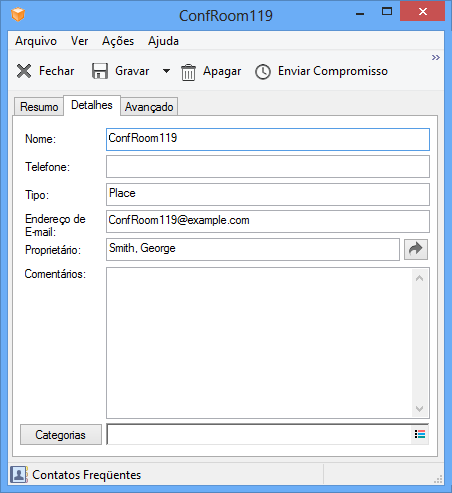Click the Gravar floppy disk icon
452x493 pixels.
(100, 71)
